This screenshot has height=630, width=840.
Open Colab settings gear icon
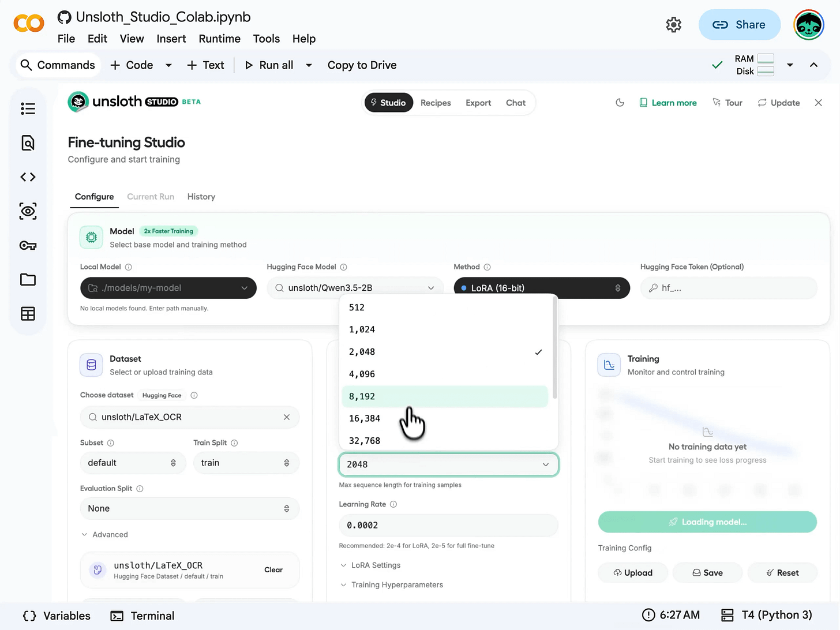673,25
